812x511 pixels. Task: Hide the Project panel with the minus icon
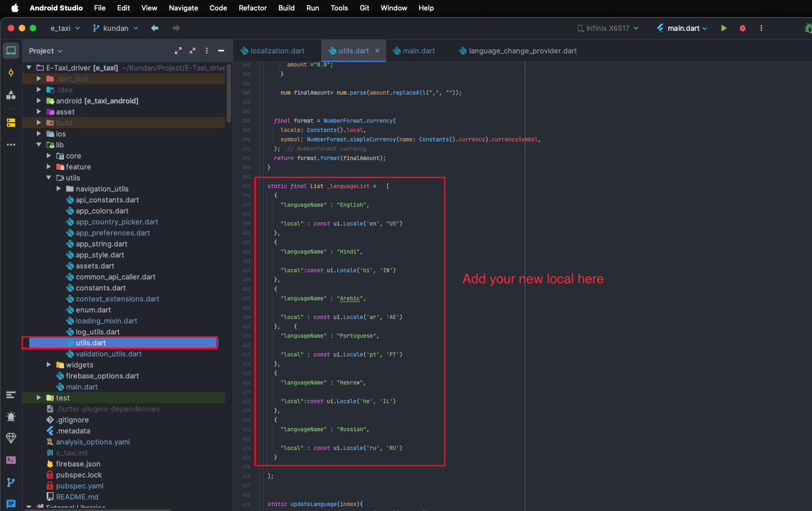pos(221,51)
